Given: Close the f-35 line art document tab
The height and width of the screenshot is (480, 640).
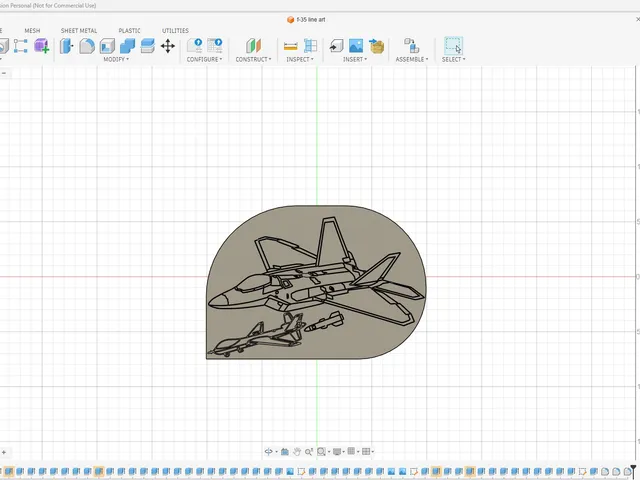Looking at the screenshot, I should click(x=638, y=19).
